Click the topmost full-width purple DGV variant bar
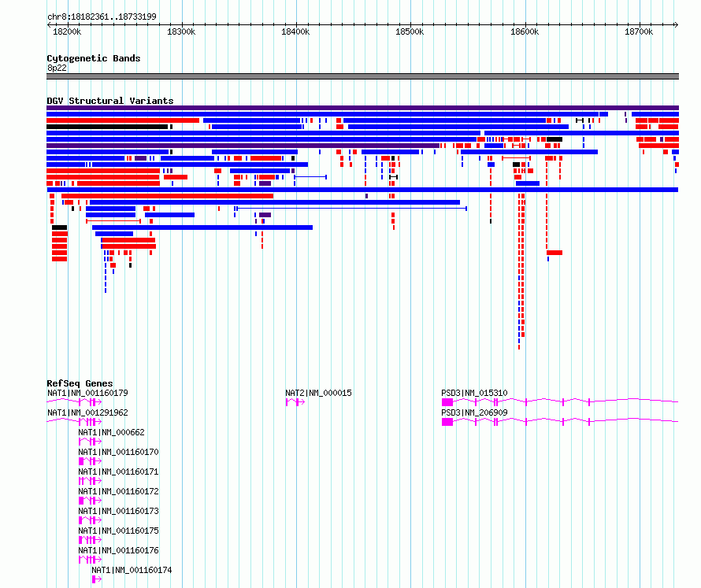This screenshot has width=701, height=588. click(x=362, y=108)
